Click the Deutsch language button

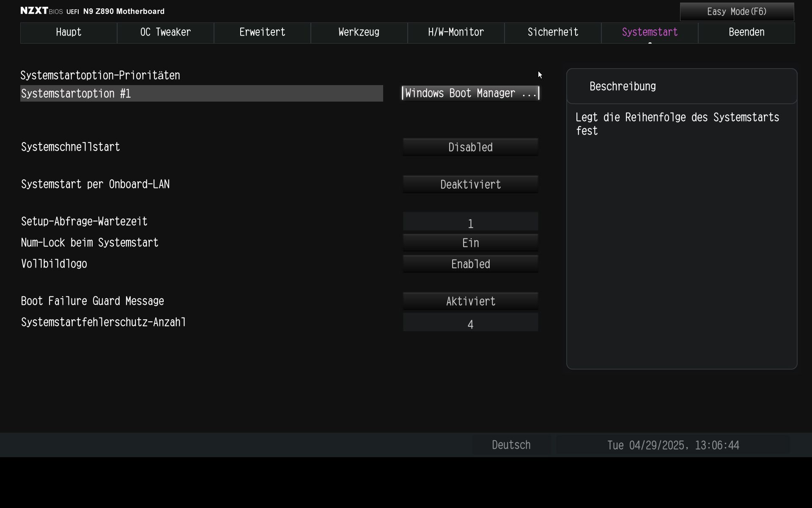[x=511, y=445]
